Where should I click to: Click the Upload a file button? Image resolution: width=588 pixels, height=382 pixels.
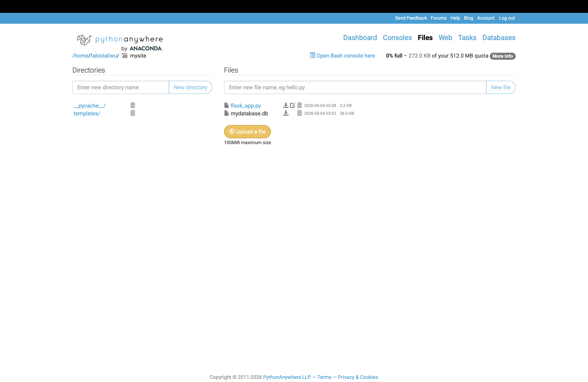coord(247,132)
